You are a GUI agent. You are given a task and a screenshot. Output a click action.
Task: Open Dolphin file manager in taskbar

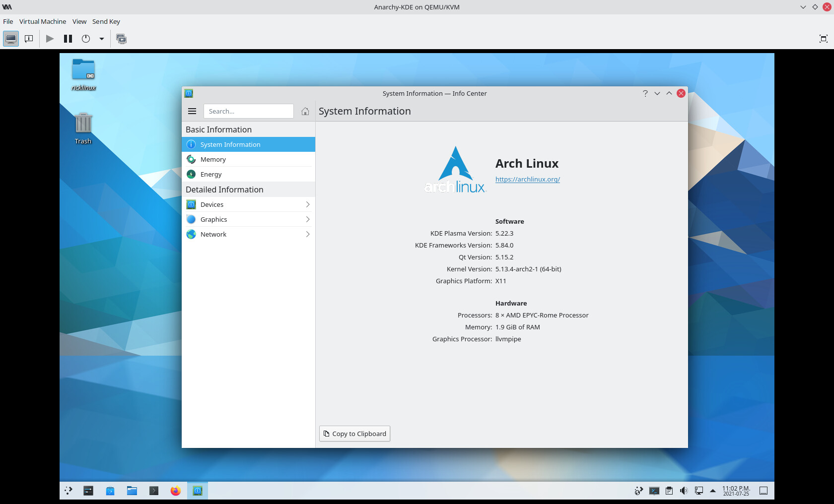point(132,491)
